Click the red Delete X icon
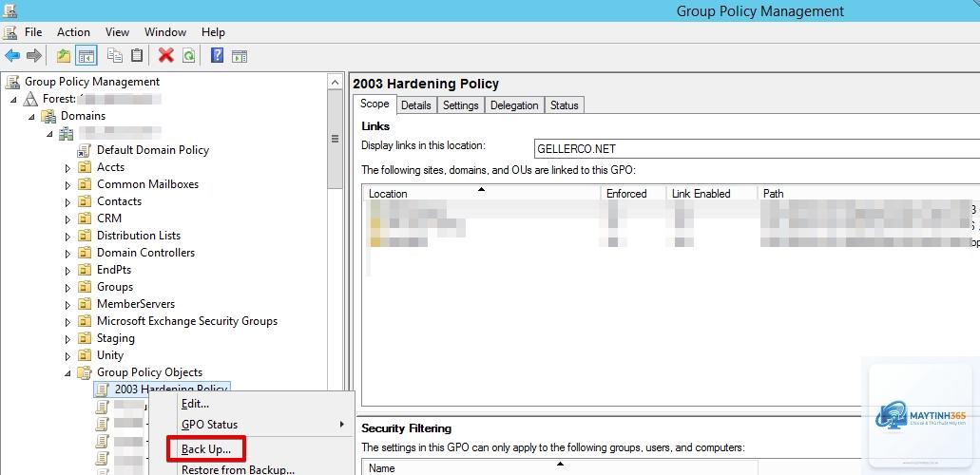Viewport: 980px width, 475px height. (165, 56)
